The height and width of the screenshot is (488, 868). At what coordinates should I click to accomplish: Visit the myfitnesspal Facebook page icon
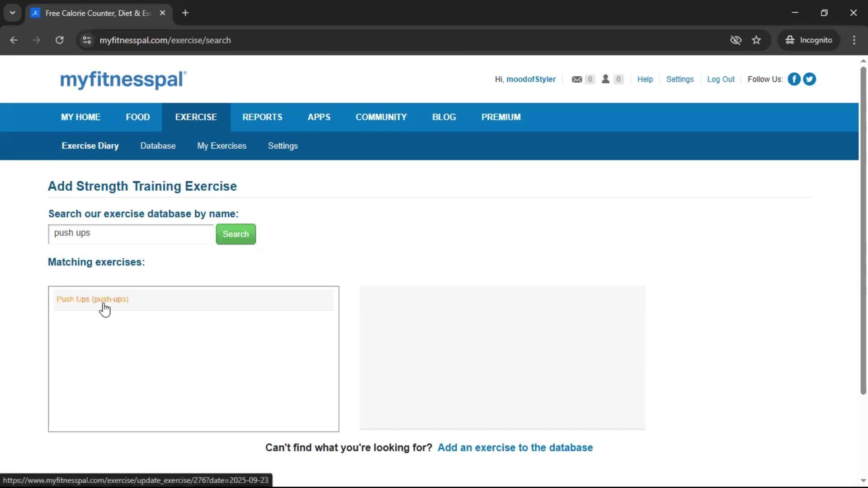[794, 79]
